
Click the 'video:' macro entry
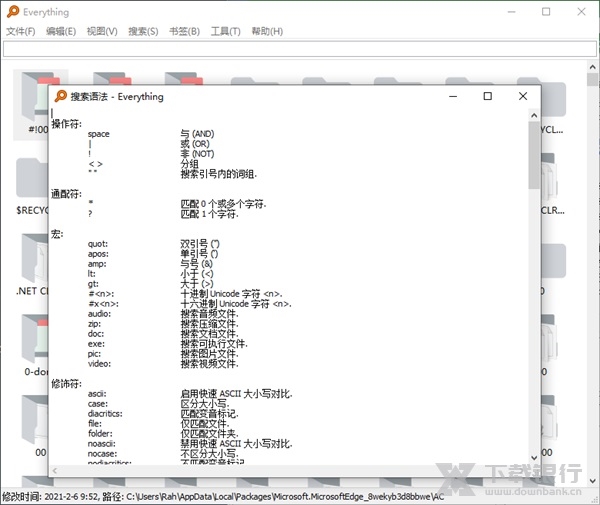coord(99,363)
